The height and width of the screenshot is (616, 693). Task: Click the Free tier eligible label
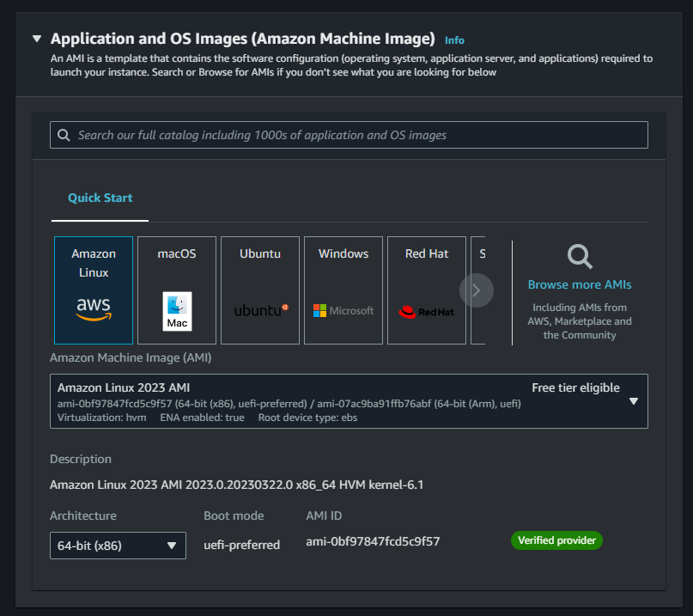click(x=575, y=387)
